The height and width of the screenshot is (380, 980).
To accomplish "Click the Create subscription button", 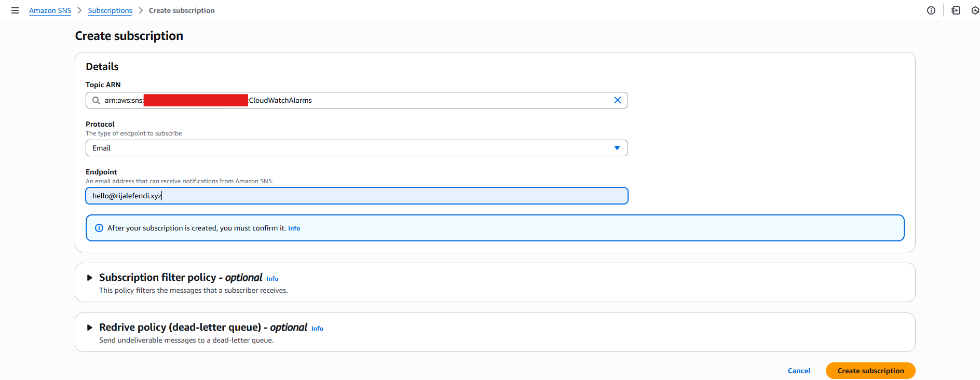I will (x=870, y=371).
